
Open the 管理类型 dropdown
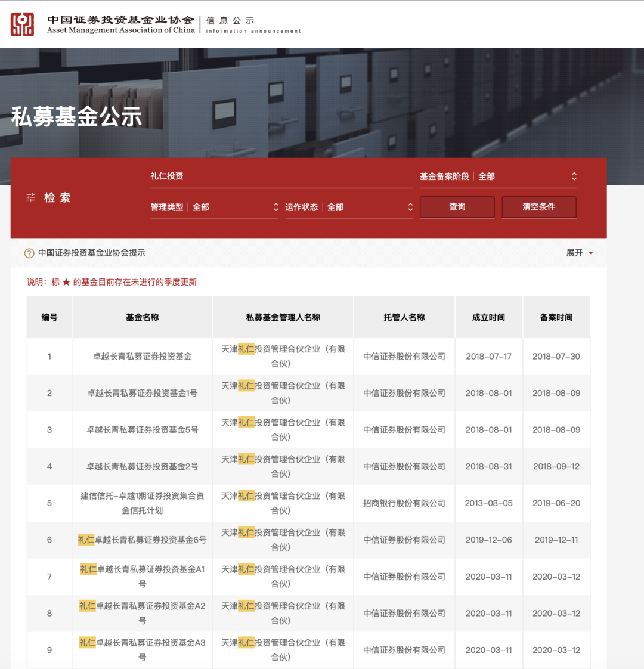tap(214, 207)
